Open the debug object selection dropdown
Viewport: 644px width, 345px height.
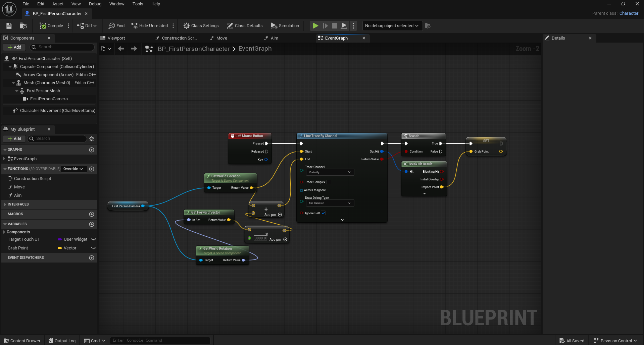pos(391,26)
